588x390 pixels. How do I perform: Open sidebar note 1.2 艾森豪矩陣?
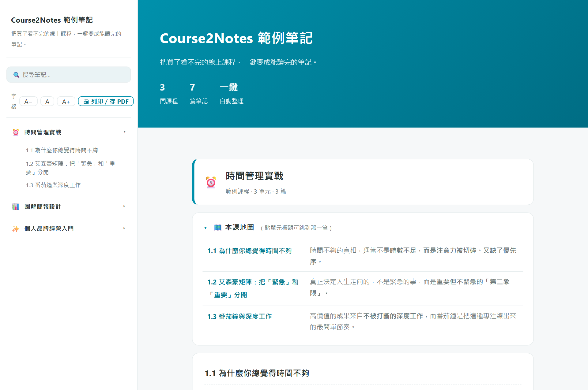[x=71, y=168]
